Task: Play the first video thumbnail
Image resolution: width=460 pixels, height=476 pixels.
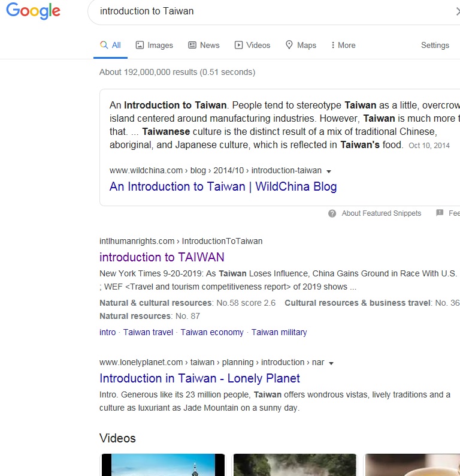Action: pyautogui.click(x=162, y=465)
